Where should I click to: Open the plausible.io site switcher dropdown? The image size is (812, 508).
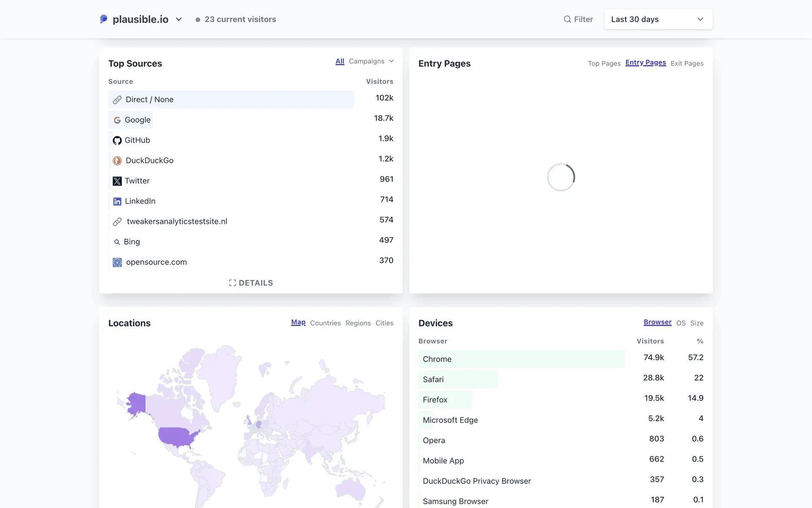[x=178, y=19]
